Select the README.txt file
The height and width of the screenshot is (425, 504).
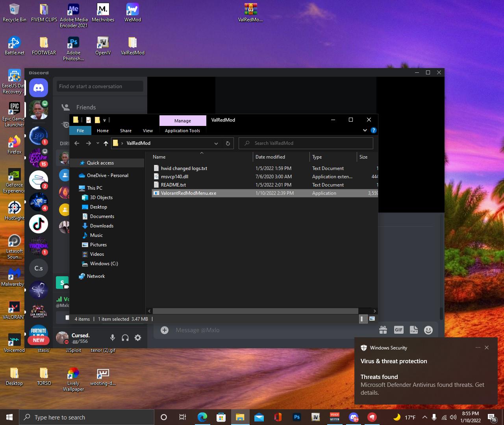click(x=173, y=185)
